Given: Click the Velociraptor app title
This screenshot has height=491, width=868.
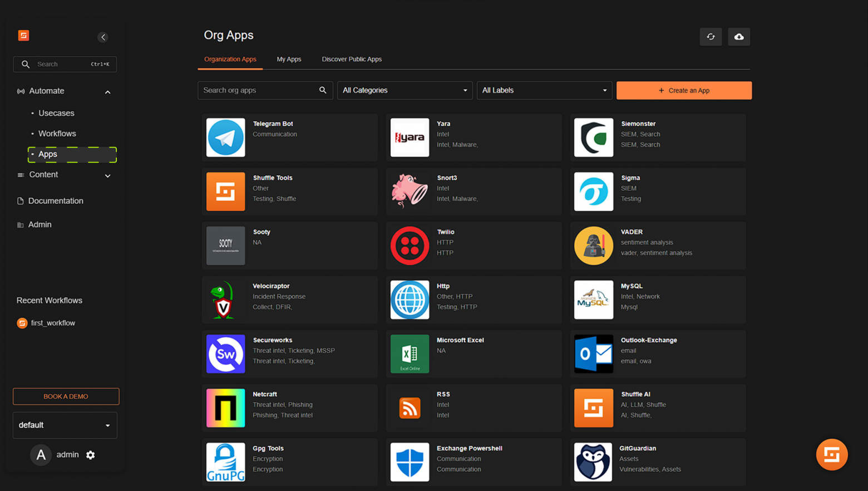Looking at the screenshot, I should pyautogui.click(x=271, y=286).
